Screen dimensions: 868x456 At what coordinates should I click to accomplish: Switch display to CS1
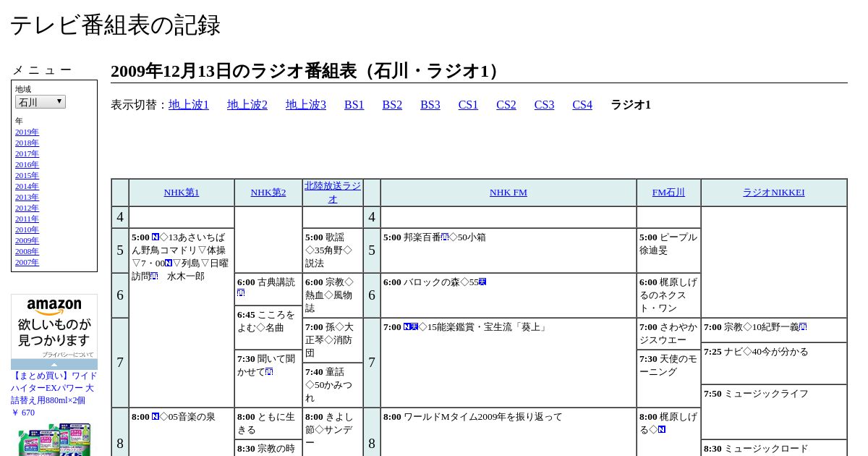pos(468,105)
